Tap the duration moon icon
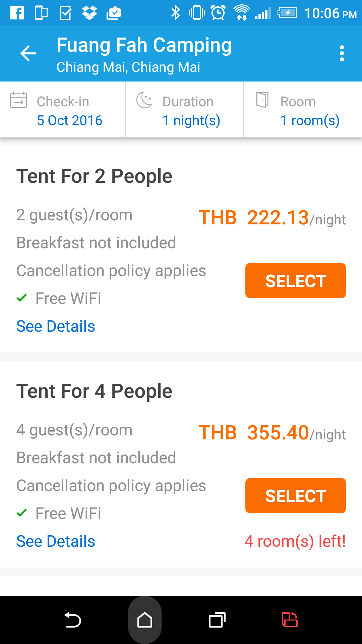Screen dimensions: 362x644 tap(144, 100)
